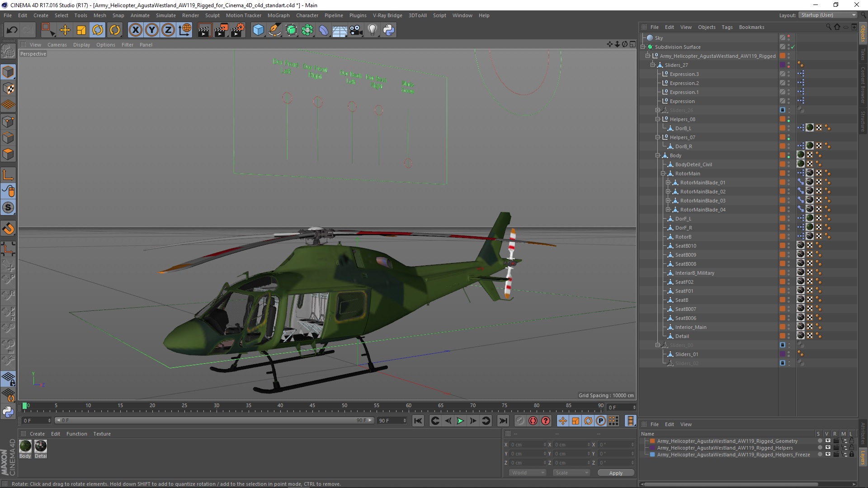Toggle visibility of Geometry layer
The height and width of the screenshot is (488, 868).
(828, 441)
